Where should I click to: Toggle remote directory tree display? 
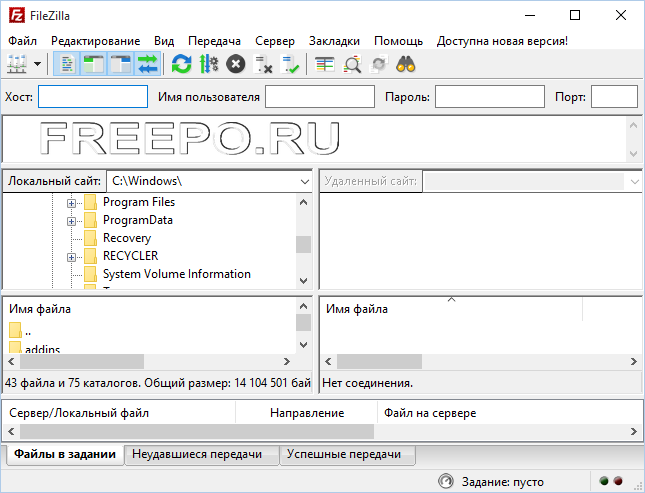pos(121,64)
